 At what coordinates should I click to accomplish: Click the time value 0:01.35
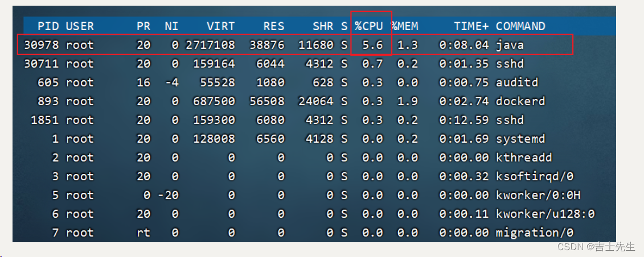point(464,64)
